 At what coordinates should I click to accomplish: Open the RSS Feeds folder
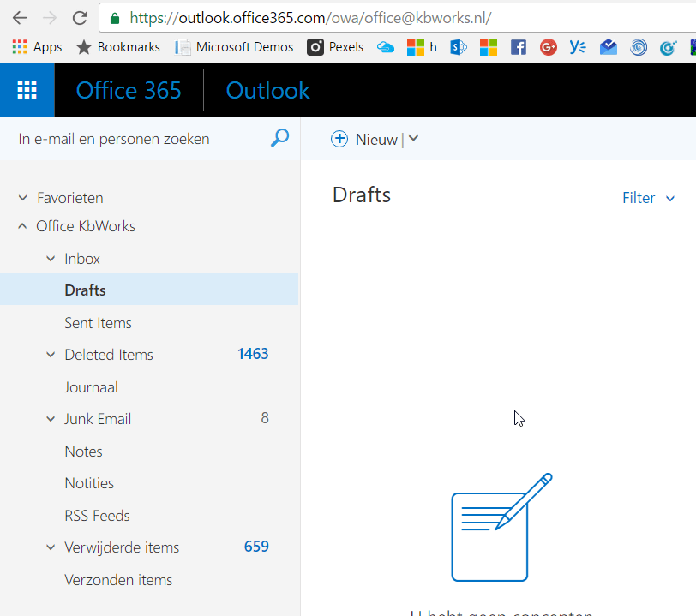[x=97, y=516]
